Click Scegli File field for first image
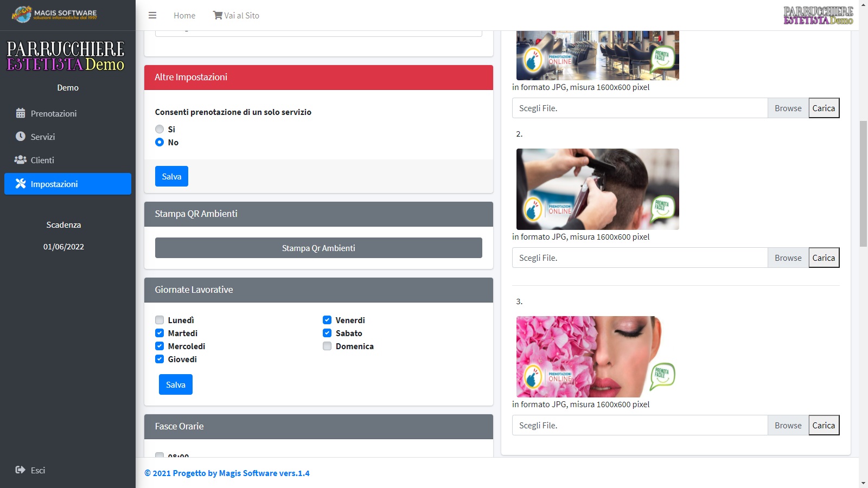868x488 pixels. point(640,108)
